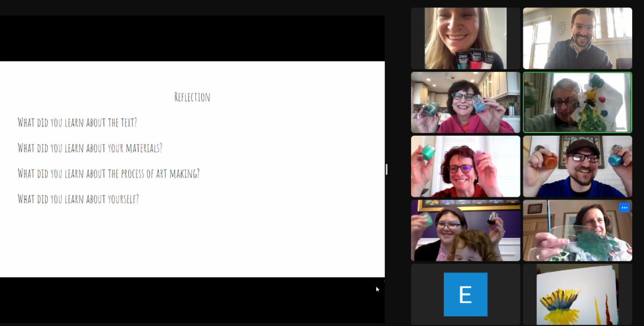Open the blue three-dots menu on the video tile
Image resolution: width=644 pixels, height=326 pixels.
[x=624, y=208]
